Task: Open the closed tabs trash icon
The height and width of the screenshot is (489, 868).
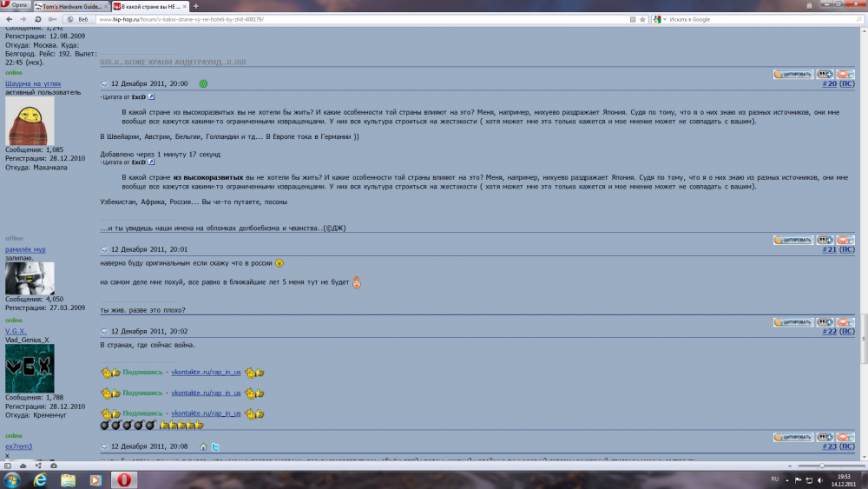Action: (x=809, y=5)
